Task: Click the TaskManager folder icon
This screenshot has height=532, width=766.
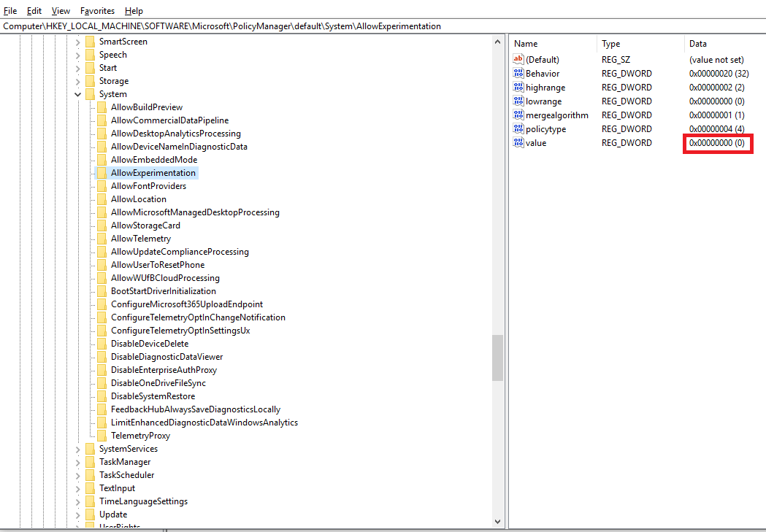Action: pyautogui.click(x=90, y=462)
